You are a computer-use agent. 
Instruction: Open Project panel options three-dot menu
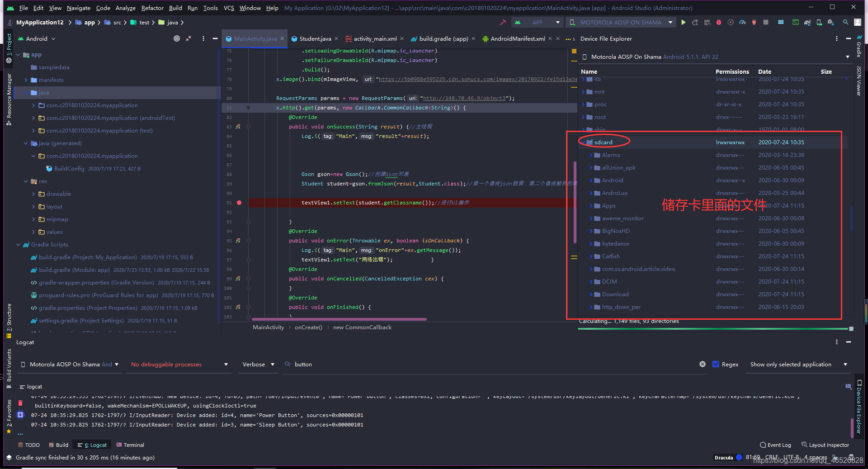coord(203,38)
